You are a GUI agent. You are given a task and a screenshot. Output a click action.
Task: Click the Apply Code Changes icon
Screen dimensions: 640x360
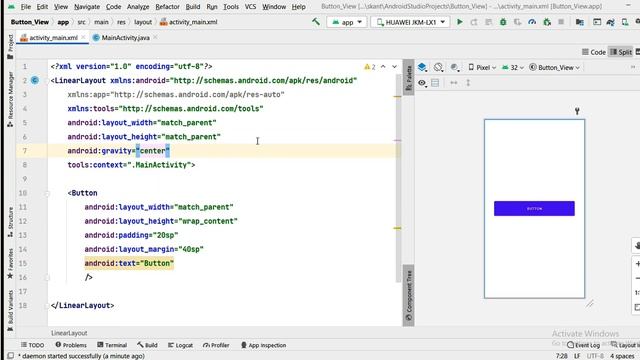point(488,22)
